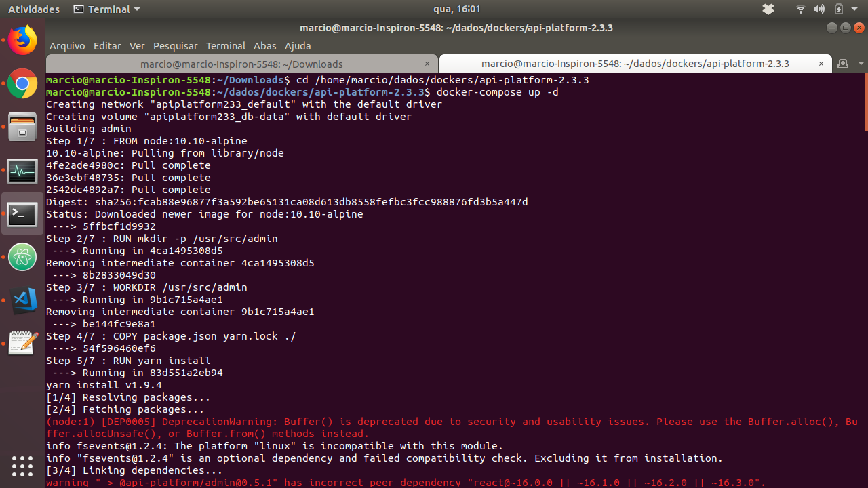Click the sha256 Digest line

coord(287,202)
